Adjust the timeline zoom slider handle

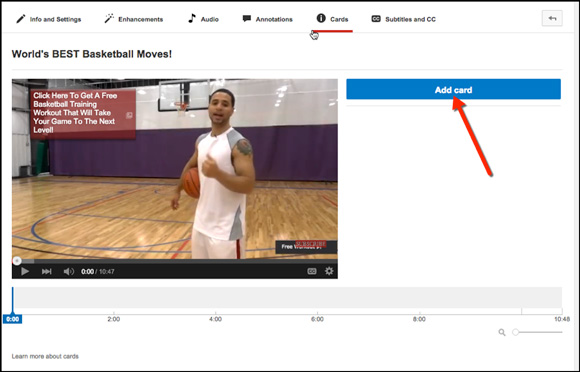tap(515, 332)
